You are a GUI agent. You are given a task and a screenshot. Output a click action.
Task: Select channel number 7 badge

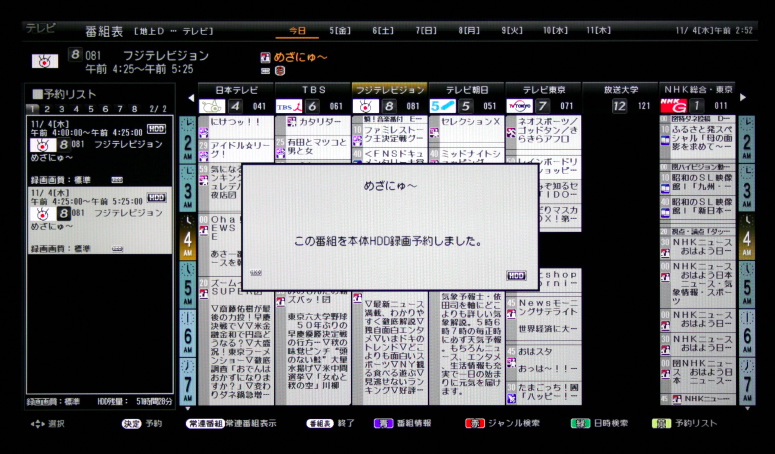[x=543, y=106]
